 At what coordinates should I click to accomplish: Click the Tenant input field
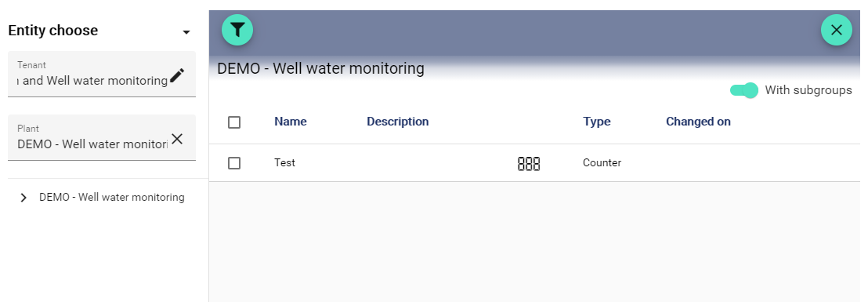(92, 81)
